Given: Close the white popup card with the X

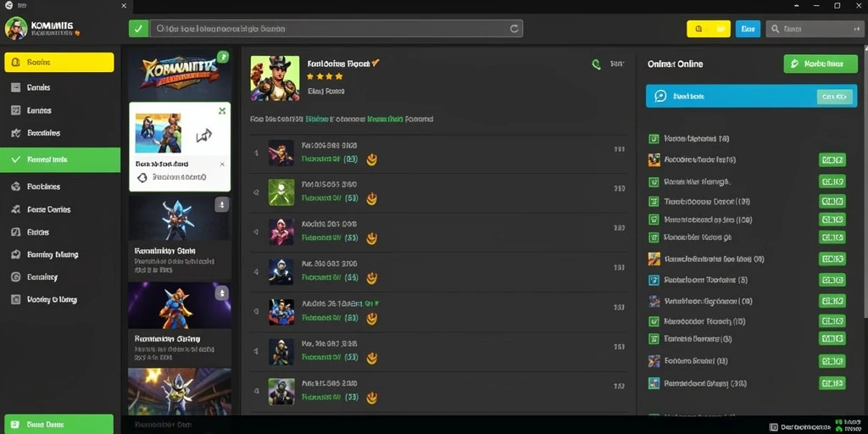Looking at the screenshot, I should 222,164.
